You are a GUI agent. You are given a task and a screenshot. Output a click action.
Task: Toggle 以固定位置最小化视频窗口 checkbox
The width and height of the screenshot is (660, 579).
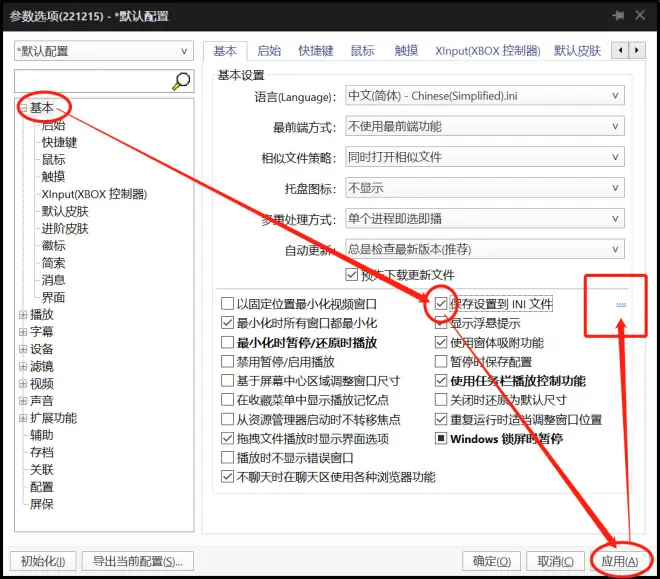pos(227,303)
